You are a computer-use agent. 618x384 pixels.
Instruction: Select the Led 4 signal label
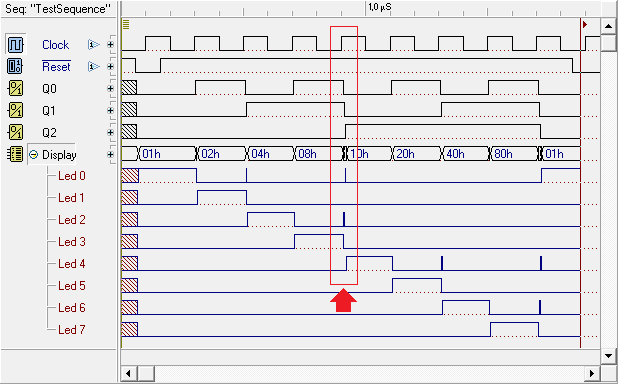(72, 264)
